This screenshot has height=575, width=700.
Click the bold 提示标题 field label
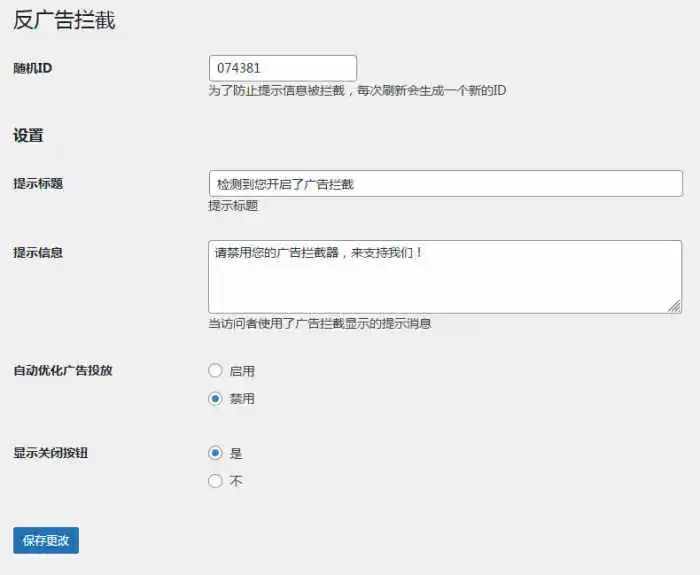(38, 183)
